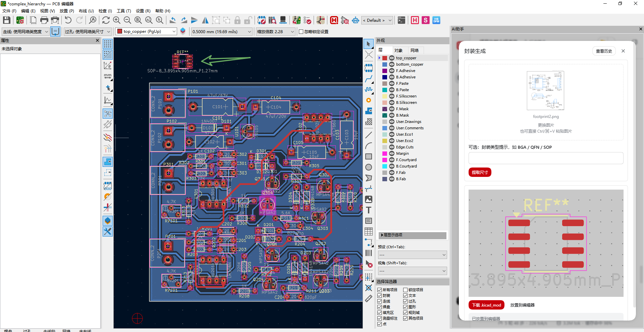Screen dimensions: 644x332
Task: Uncheck 过孔 in selection filter
Action: click(x=406, y=301)
